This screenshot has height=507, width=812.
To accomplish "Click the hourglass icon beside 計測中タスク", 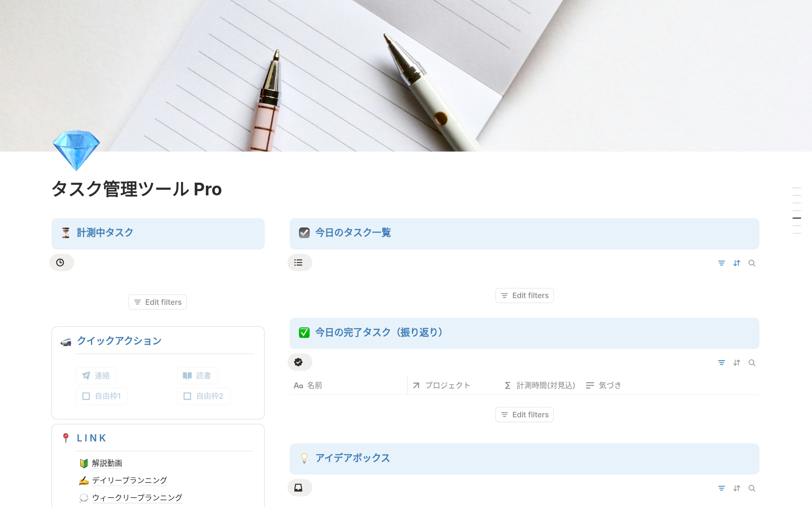I will coord(66,233).
